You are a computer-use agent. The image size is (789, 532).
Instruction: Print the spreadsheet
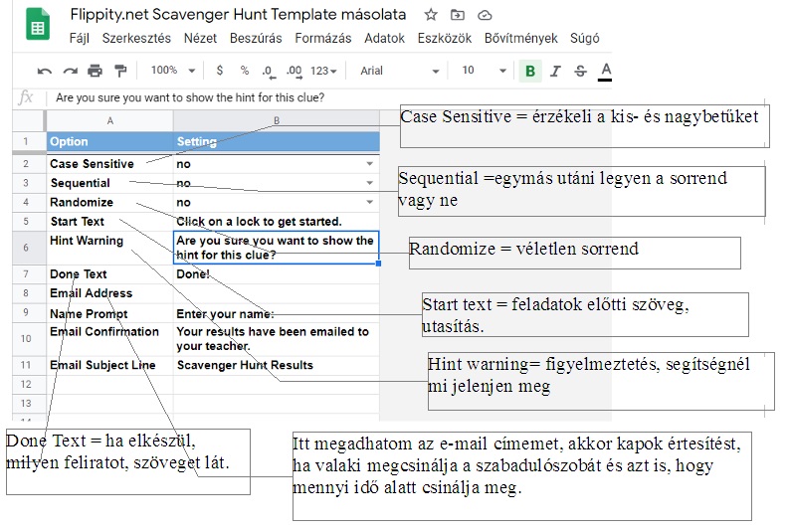[x=95, y=71]
